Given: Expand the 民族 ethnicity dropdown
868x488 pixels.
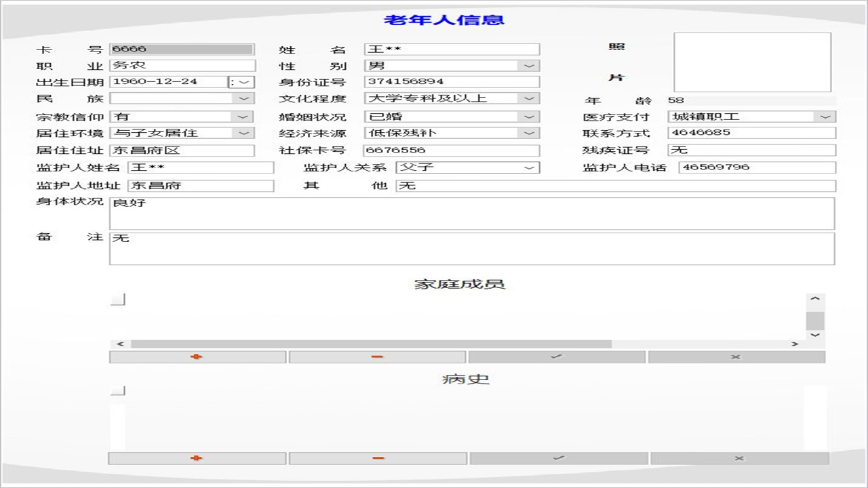Looking at the screenshot, I should (x=244, y=98).
